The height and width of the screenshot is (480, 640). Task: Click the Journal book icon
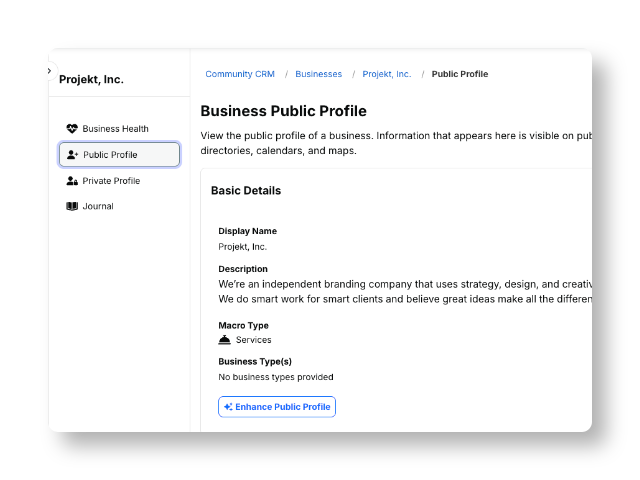click(x=72, y=206)
